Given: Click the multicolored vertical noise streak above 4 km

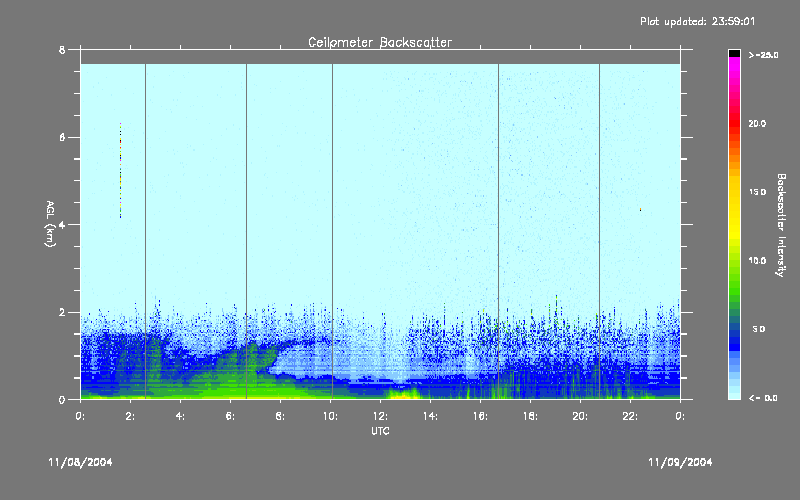Looking at the screenshot, I should 120,170.
